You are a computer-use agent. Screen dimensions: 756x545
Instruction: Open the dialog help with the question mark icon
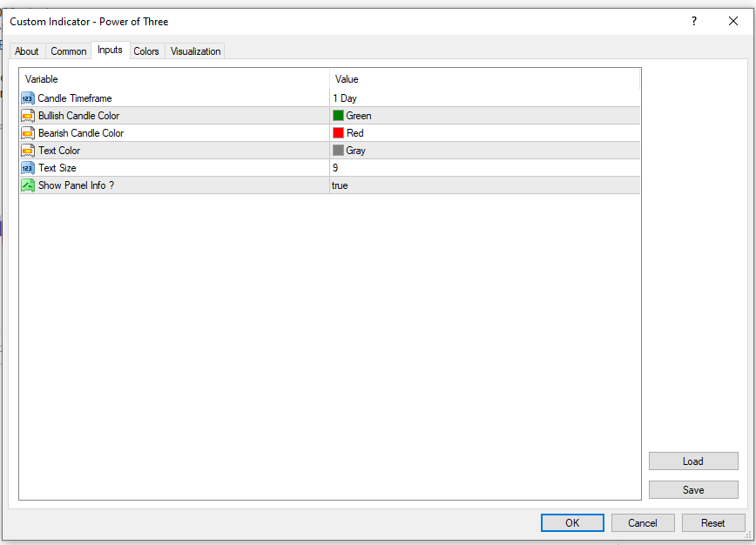(x=693, y=21)
